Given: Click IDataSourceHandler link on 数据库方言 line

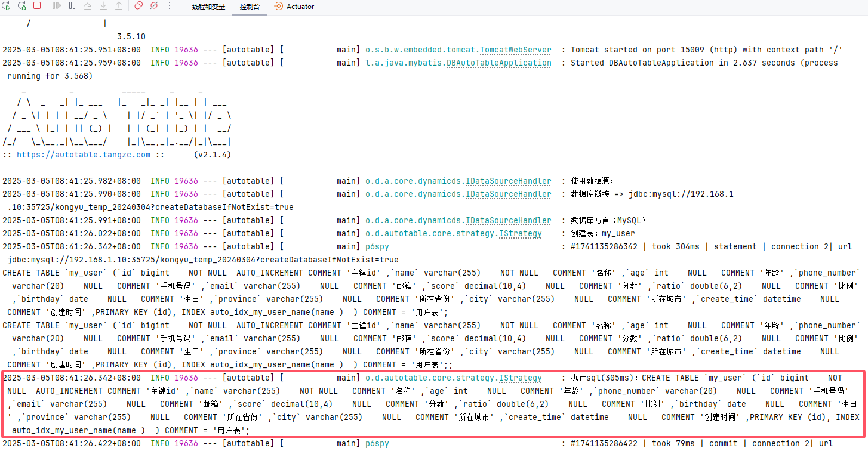Looking at the screenshot, I should tap(508, 220).
